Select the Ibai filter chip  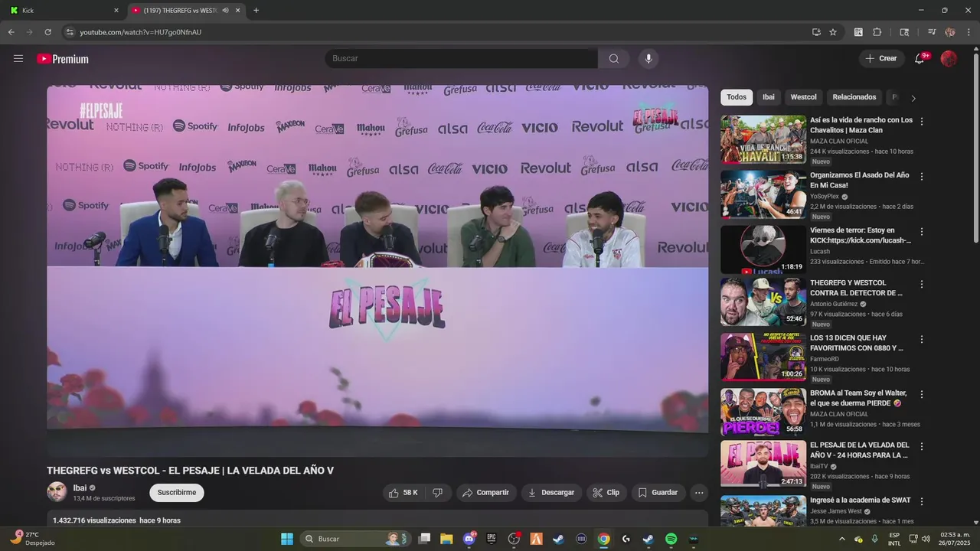[768, 97]
